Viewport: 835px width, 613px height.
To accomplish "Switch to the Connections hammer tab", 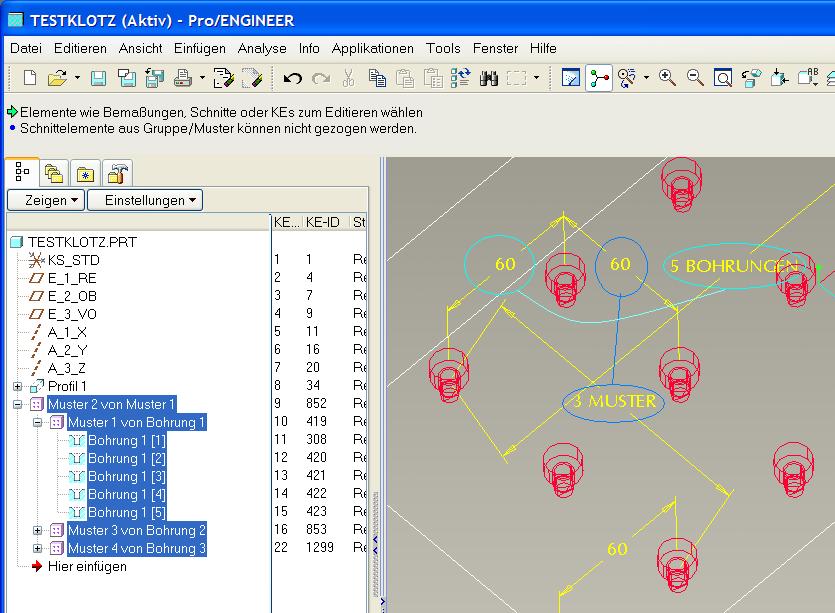I will [117, 174].
